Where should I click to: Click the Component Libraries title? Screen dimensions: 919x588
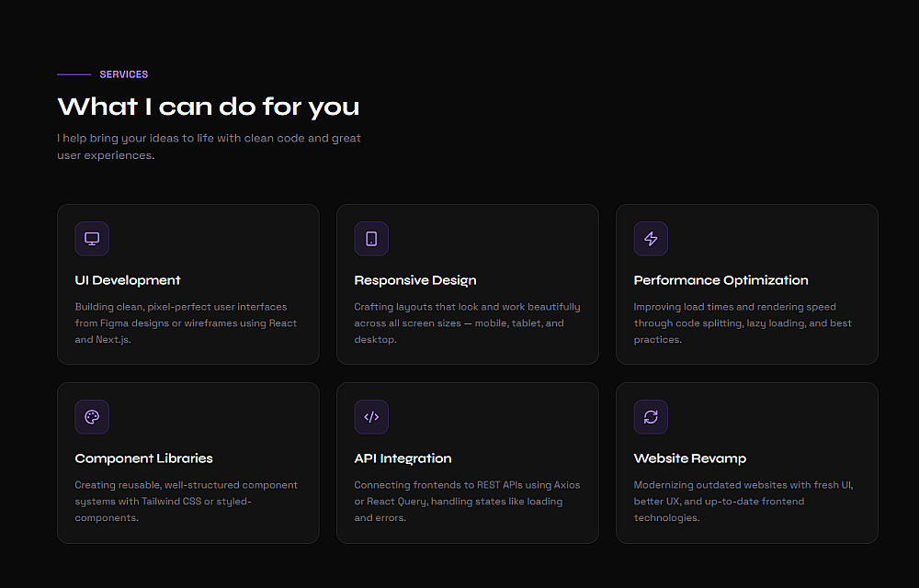tap(143, 458)
